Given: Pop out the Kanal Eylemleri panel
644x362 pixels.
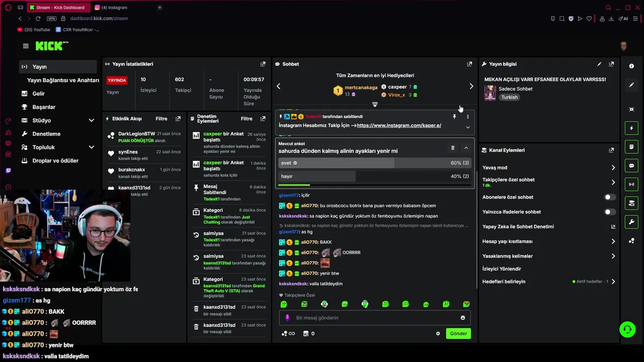Looking at the screenshot, I should click(611, 150).
